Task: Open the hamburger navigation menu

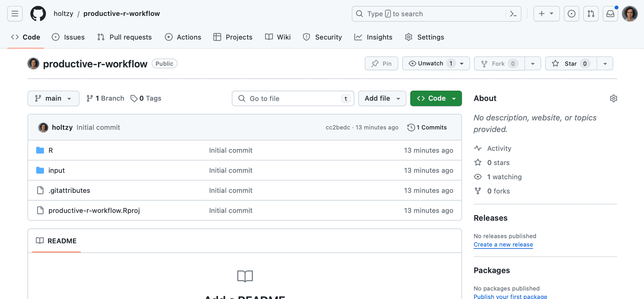Action: tap(15, 14)
